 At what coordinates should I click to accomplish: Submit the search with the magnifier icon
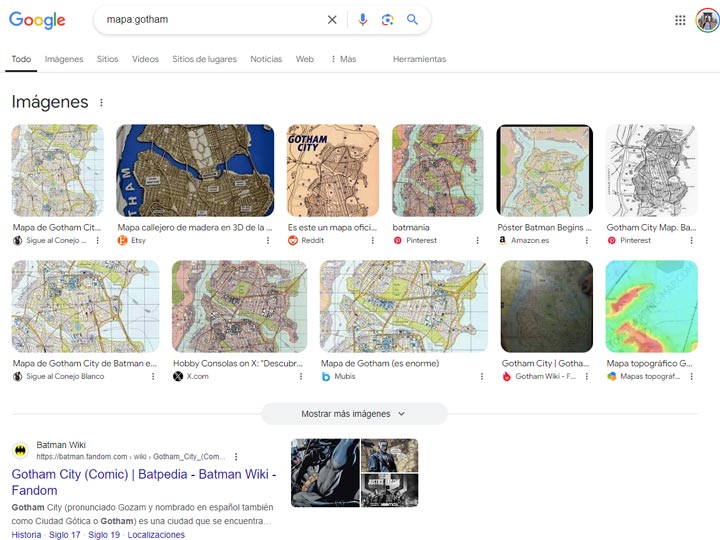coord(412,19)
